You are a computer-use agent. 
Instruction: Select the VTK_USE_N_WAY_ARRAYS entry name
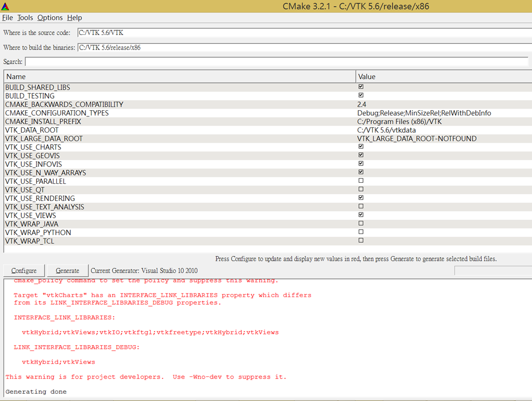(46, 173)
